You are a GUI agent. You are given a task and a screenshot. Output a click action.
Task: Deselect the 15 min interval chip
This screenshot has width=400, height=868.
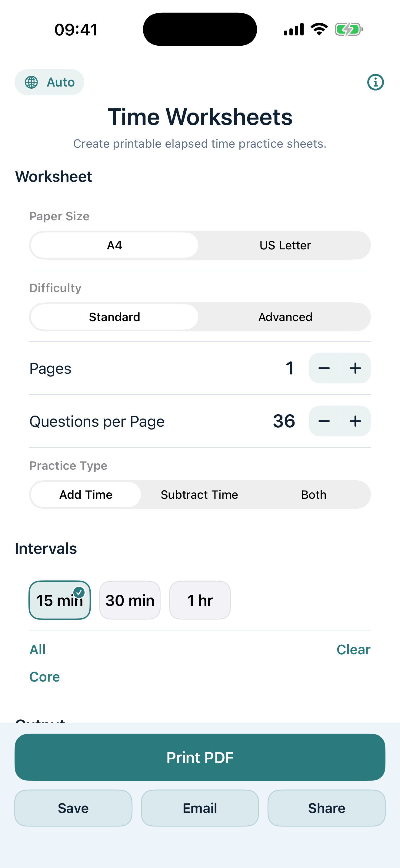pos(60,600)
